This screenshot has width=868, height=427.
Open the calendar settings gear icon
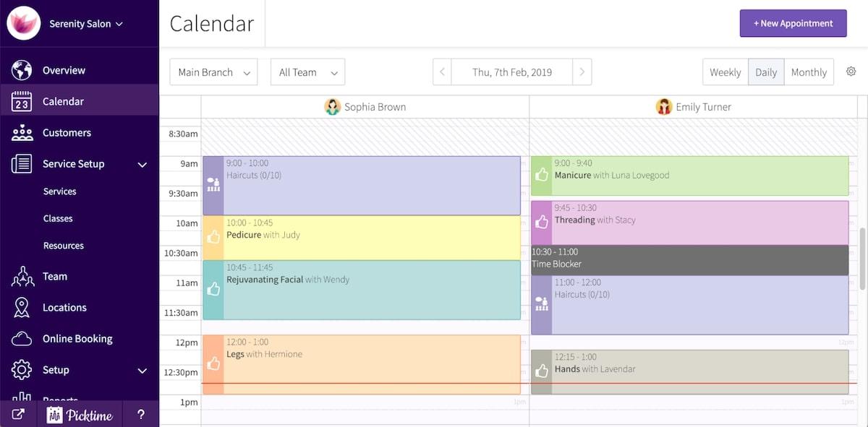tap(851, 72)
